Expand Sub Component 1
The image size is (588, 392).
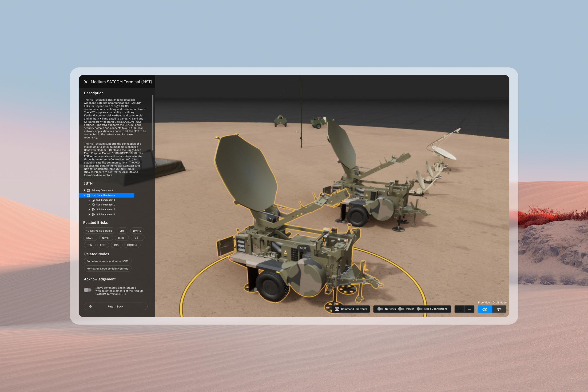[x=89, y=200]
